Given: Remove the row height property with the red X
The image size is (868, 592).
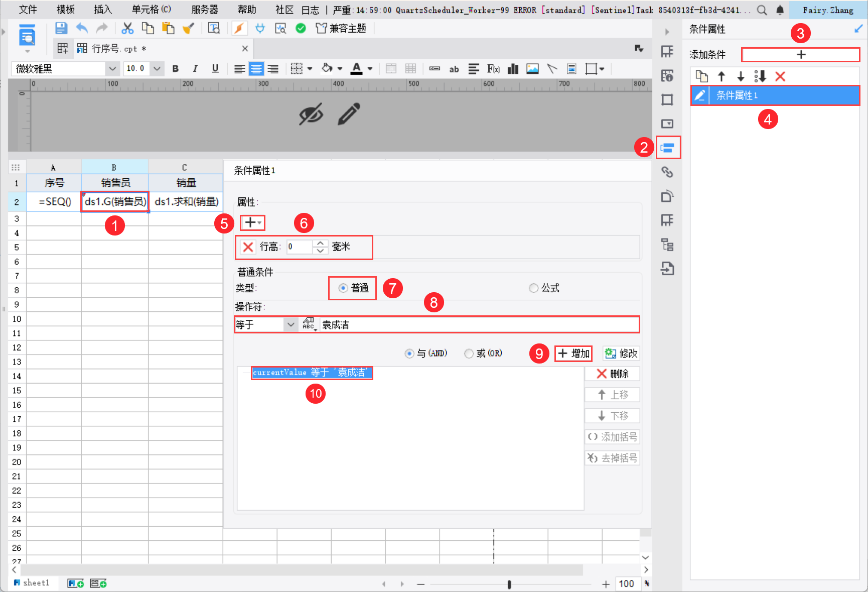Looking at the screenshot, I should pyautogui.click(x=248, y=247).
